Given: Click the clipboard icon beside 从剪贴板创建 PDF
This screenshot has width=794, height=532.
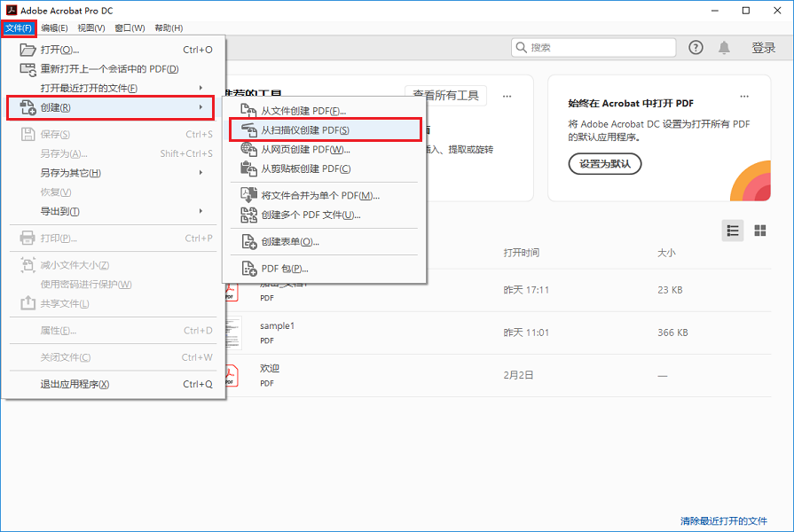Looking at the screenshot, I should coord(248,168).
